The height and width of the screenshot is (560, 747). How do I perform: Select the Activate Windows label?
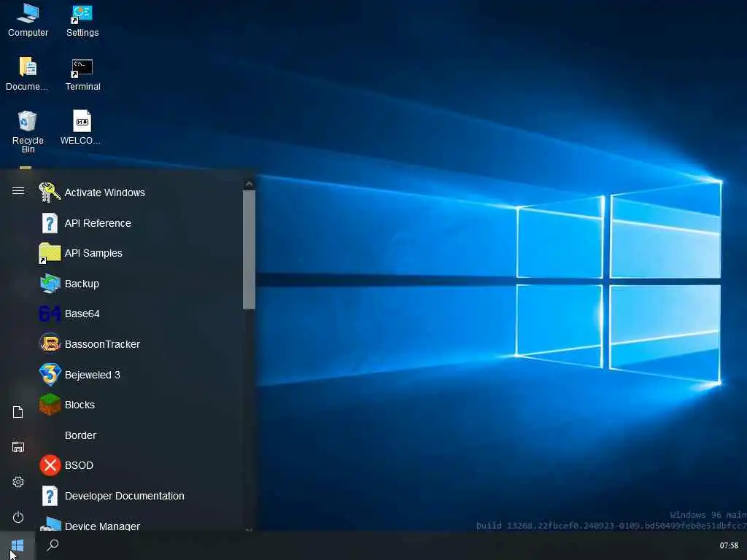coord(105,192)
